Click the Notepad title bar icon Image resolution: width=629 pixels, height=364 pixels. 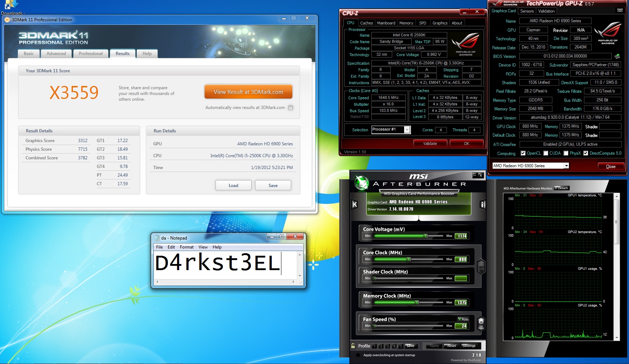pyautogui.click(x=157, y=238)
